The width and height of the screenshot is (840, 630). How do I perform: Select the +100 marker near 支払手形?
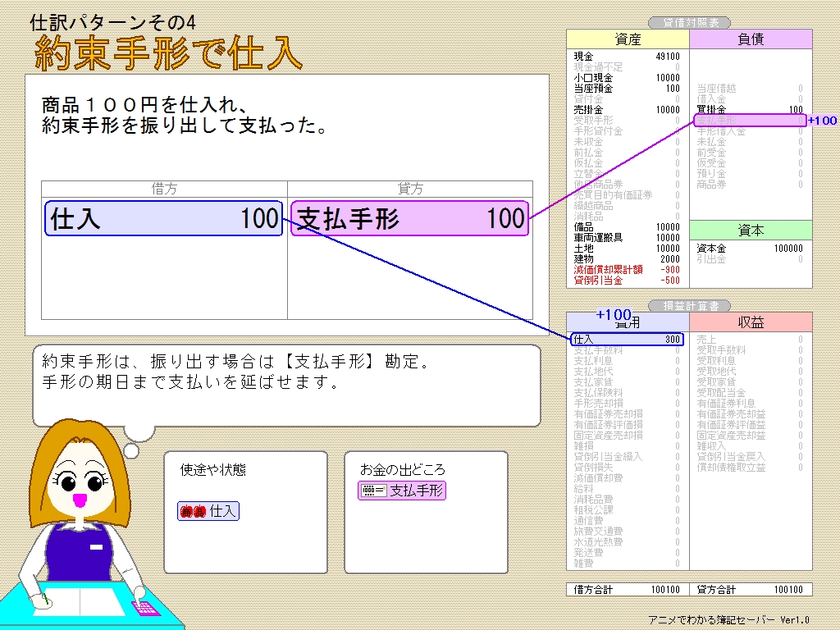pyautogui.click(x=821, y=121)
